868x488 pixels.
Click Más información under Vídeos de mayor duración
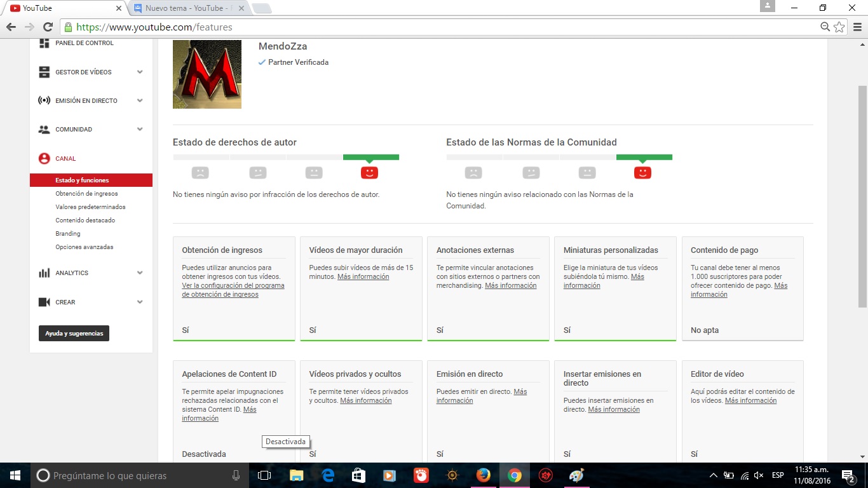363,277
